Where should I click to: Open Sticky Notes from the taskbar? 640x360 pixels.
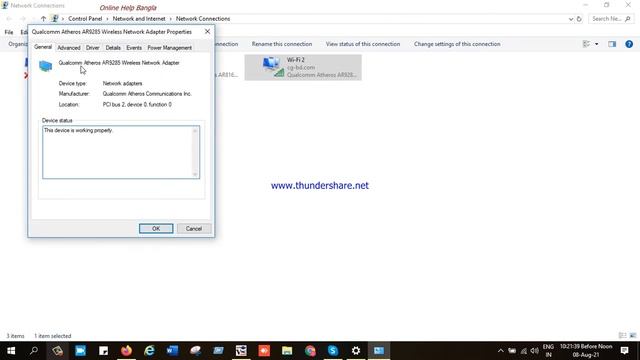103,351
